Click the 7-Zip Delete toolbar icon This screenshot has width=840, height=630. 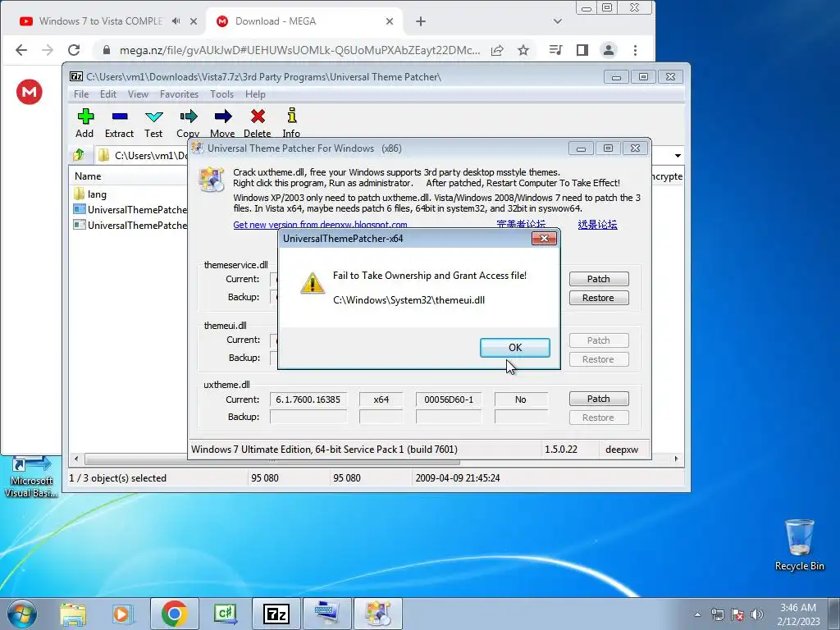(257, 123)
